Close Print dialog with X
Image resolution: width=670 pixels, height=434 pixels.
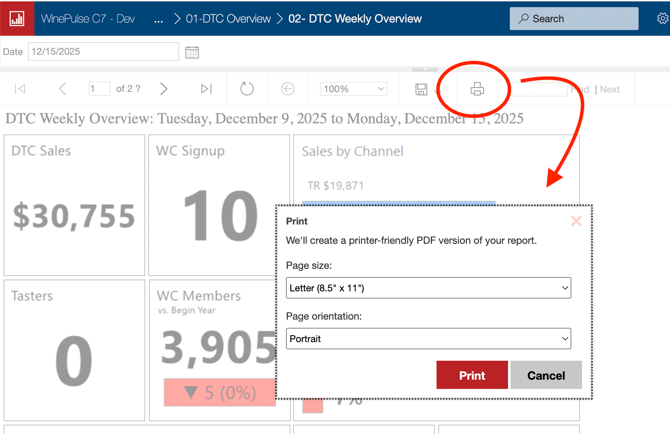tap(576, 221)
